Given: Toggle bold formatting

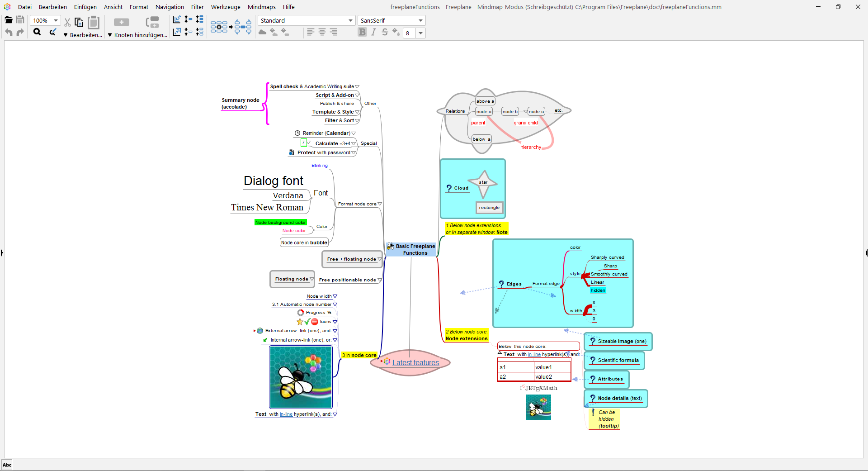Looking at the screenshot, I should (362, 32).
